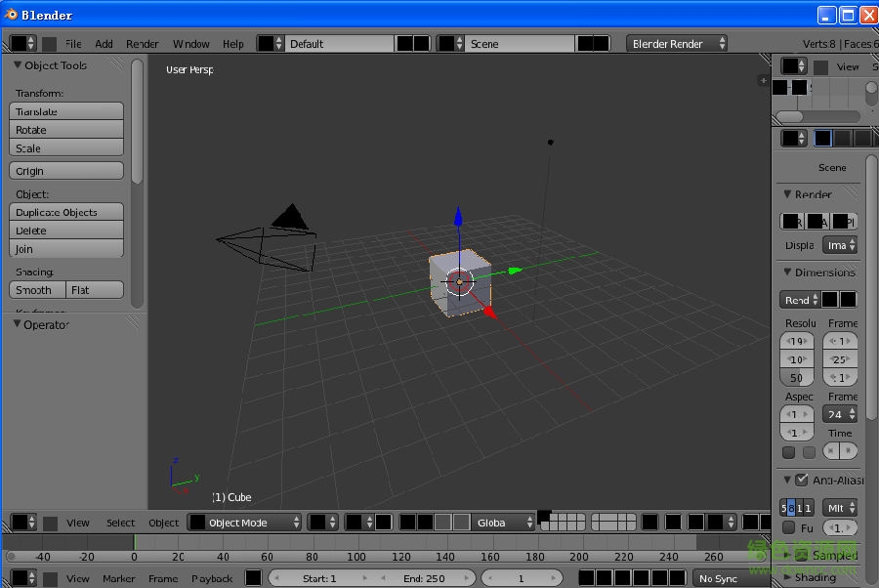Select the layer visibility squares in viewport header
Image resolution: width=879 pixels, height=588 pixels.
pyautogui.click(x=586, y=523)
